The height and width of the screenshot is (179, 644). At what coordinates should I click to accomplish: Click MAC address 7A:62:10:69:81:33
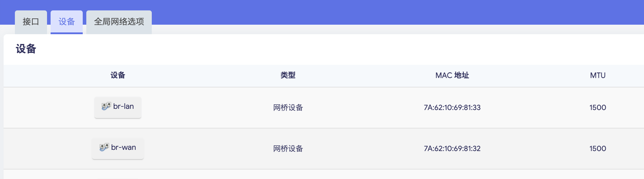pyautogui.click(x=452, y=108)
